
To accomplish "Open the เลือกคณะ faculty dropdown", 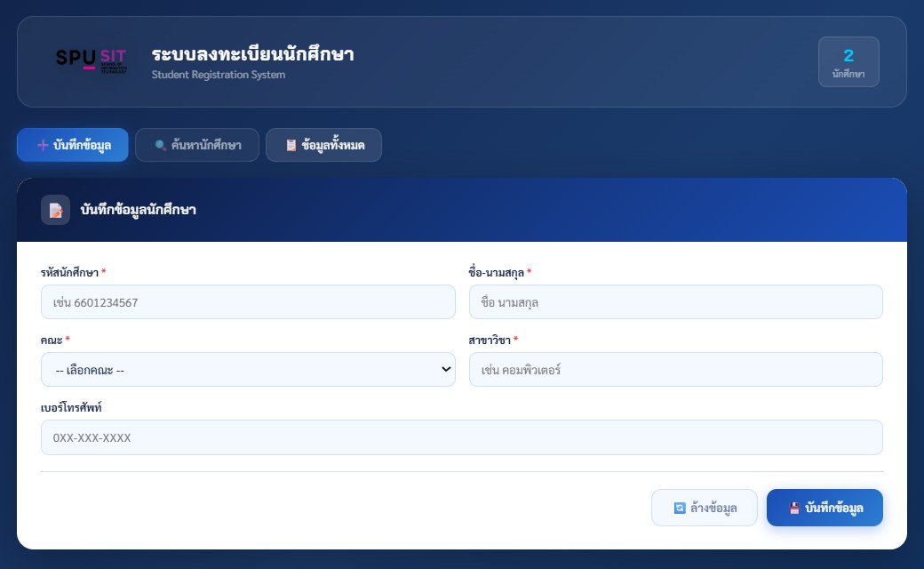I will (x=248, y=370).
